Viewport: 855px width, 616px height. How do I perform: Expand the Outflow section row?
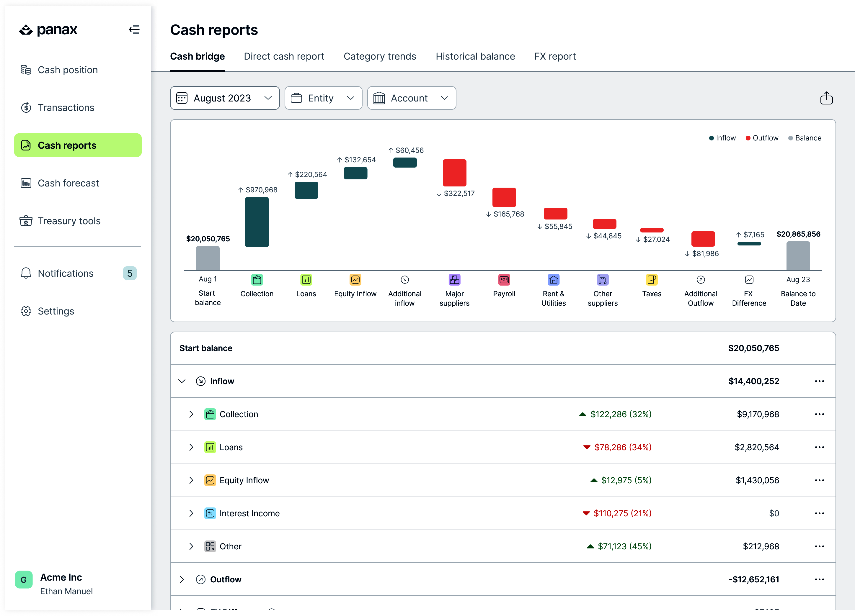click(x=182, y=579)
